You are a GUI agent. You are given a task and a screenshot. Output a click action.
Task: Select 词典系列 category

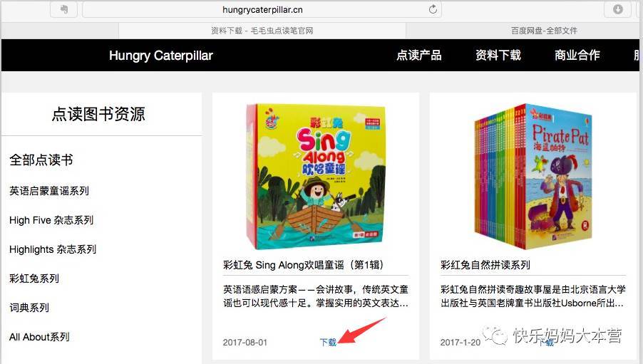click(x=29, y=308)
